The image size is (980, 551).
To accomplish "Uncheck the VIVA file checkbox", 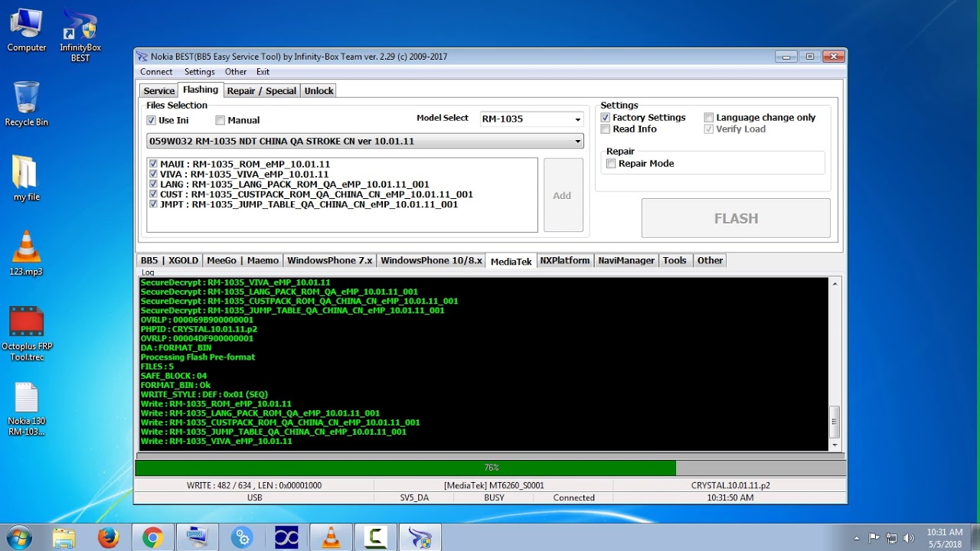I will (154, 174).
